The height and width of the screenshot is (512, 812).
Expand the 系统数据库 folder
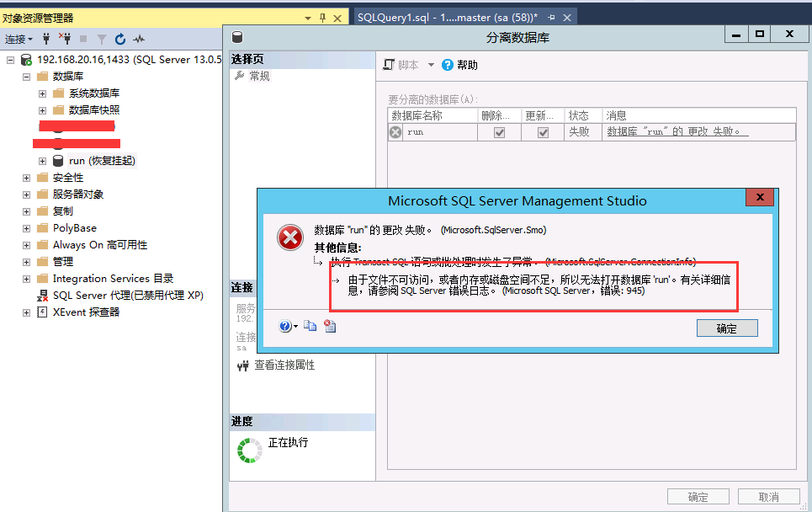42,93
